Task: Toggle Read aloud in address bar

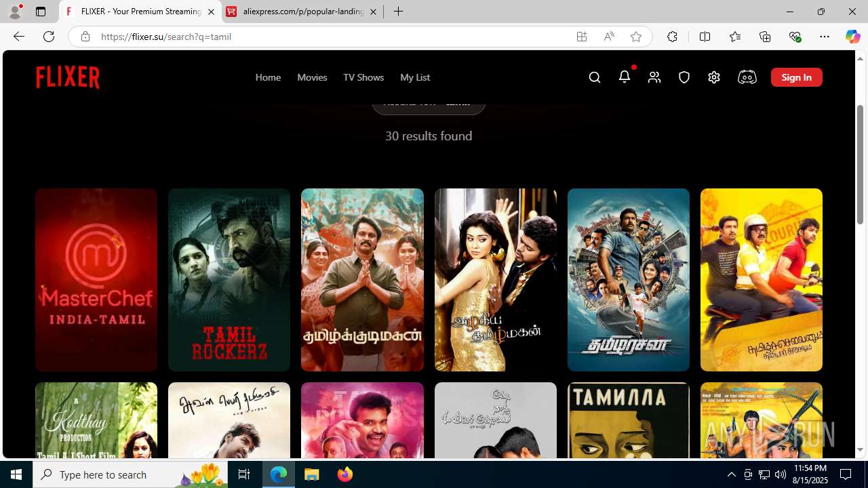Action: 609,37
